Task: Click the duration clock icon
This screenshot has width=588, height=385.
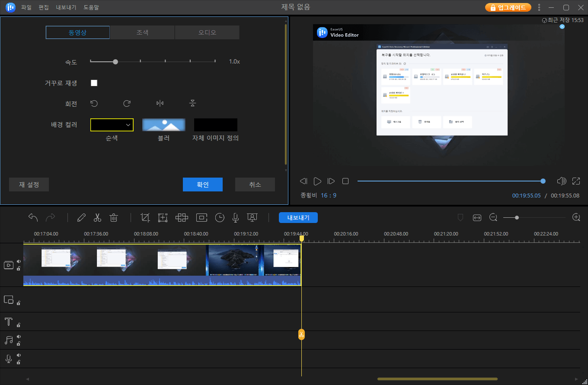Action: point(220,218)
